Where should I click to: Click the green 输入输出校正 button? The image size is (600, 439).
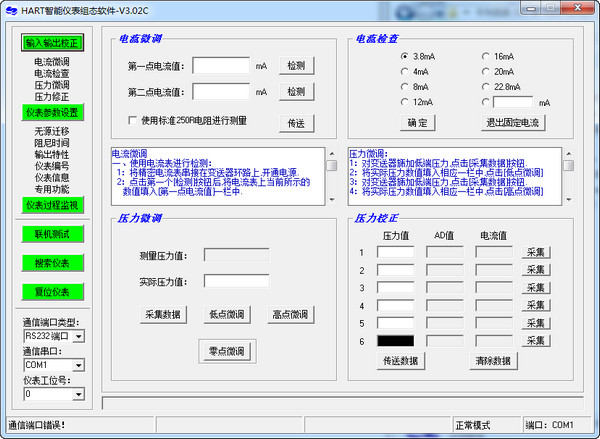pos(51,43)
